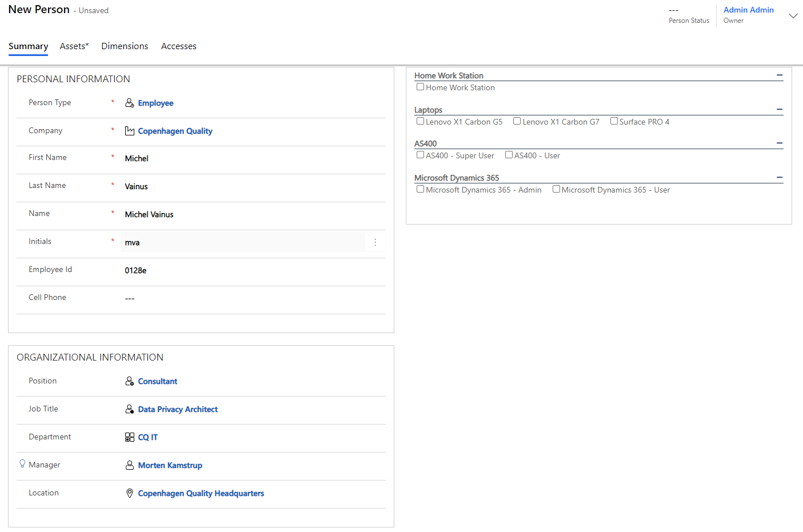Click the lightbulb icon beside Manager

click(x=22, y=463)
